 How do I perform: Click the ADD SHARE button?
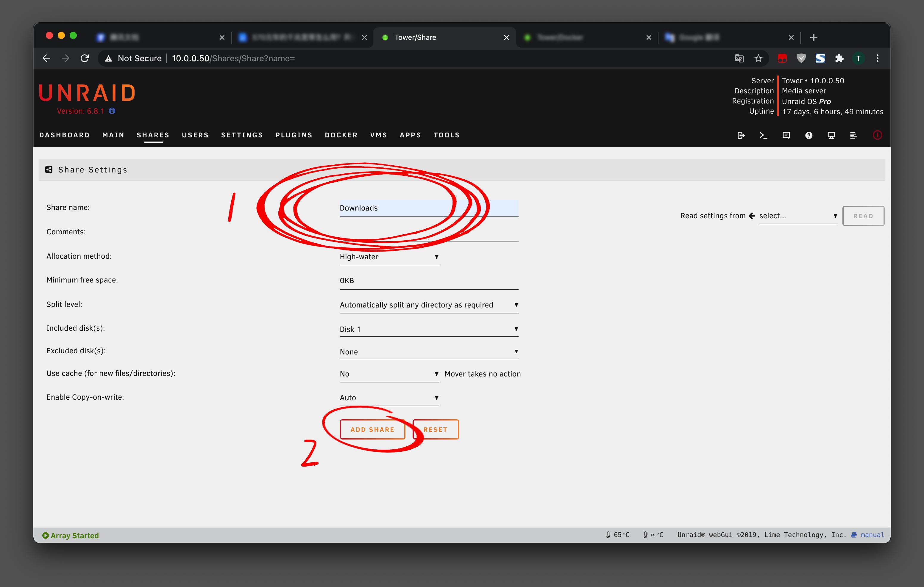click(x=372, y=429)
